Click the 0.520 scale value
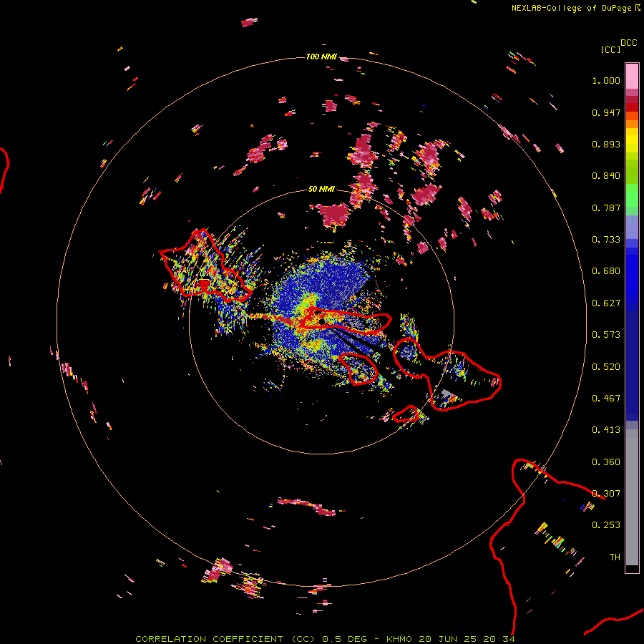Viewport: 644px width, 644px height. click(606, 367)
